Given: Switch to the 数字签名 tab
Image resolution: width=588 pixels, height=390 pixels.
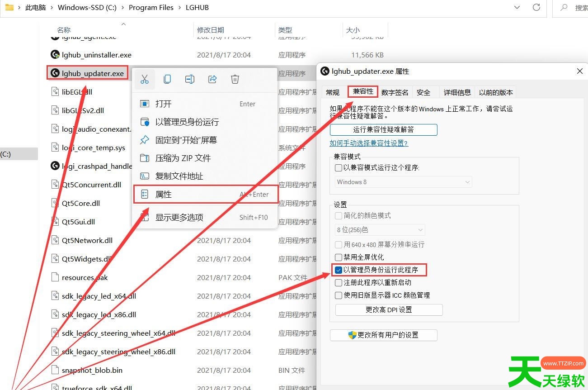Looking at the screenshot, I should (x=395, y=92).
